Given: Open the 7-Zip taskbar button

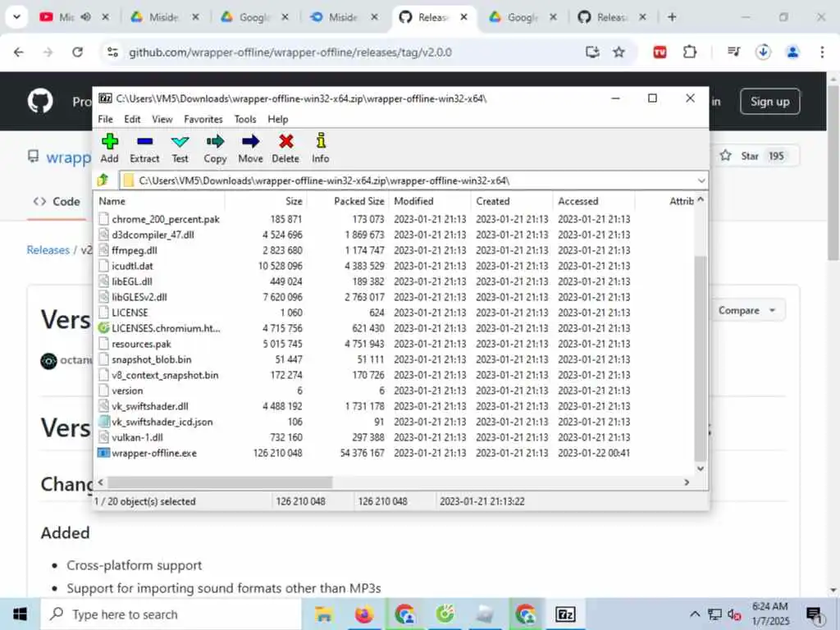Looking at the screenshot, I should pyautogui.click(x=565, y=614).
